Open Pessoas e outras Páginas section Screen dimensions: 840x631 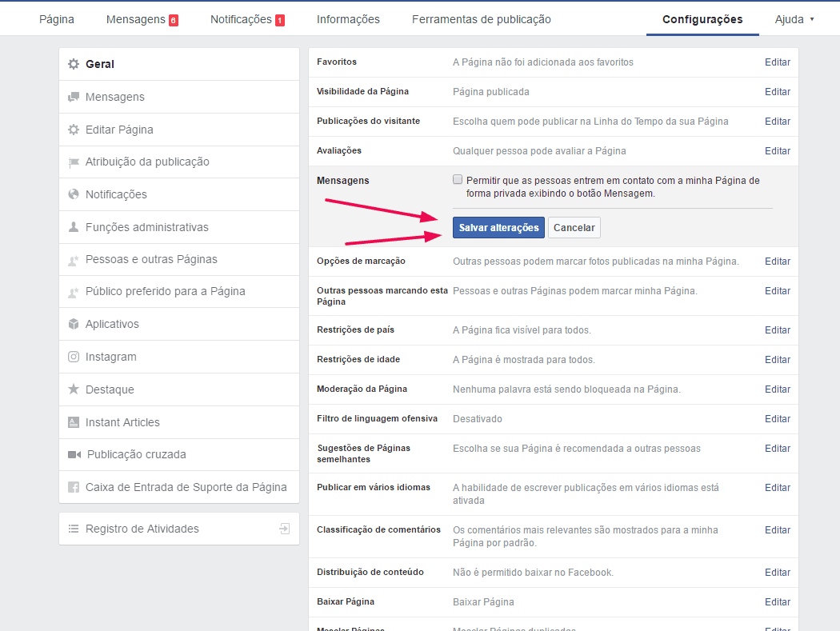click(x=179, y=259)
